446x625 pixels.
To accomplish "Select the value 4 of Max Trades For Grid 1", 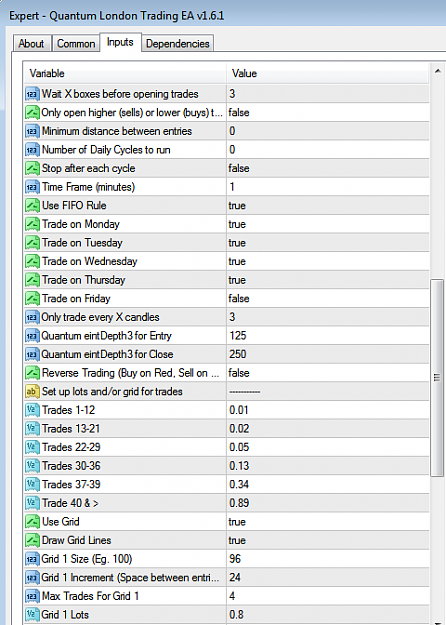I will (232, 596).
